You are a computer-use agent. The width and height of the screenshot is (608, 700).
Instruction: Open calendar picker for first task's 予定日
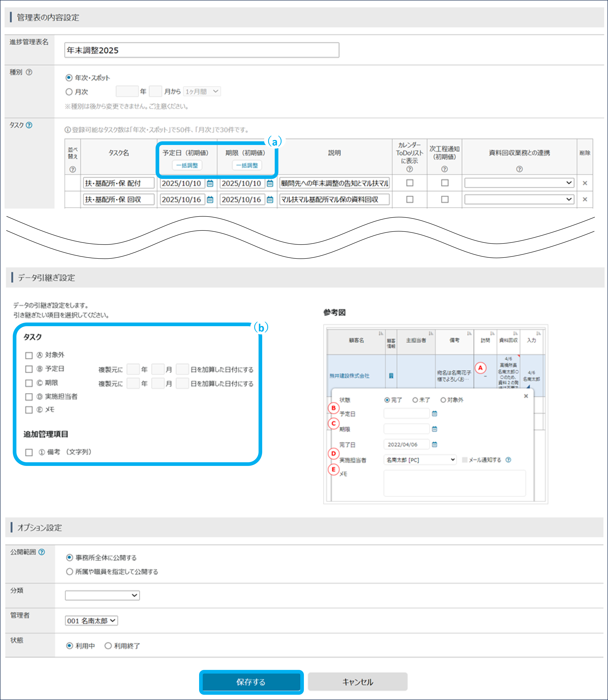[x=210, y=183]
